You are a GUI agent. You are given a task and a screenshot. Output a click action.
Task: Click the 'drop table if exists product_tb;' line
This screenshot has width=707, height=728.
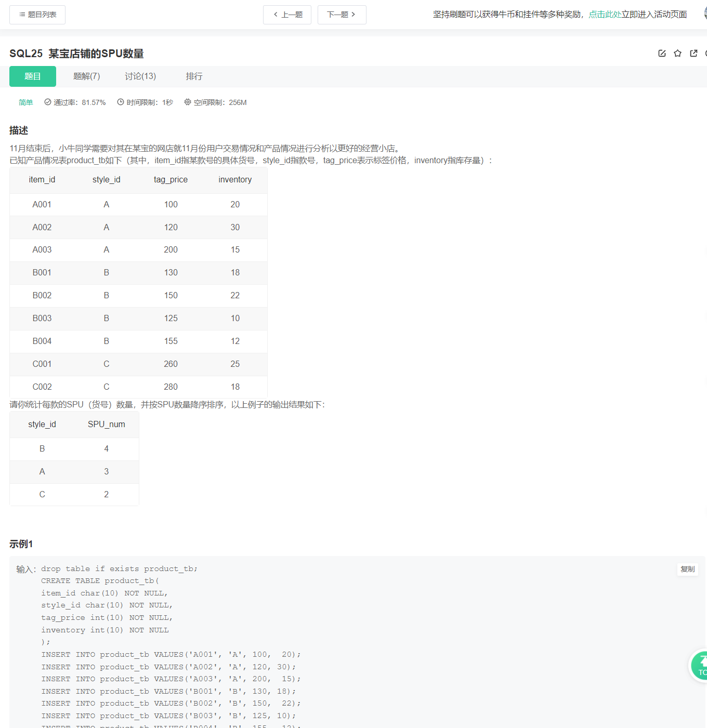[120, 569]
